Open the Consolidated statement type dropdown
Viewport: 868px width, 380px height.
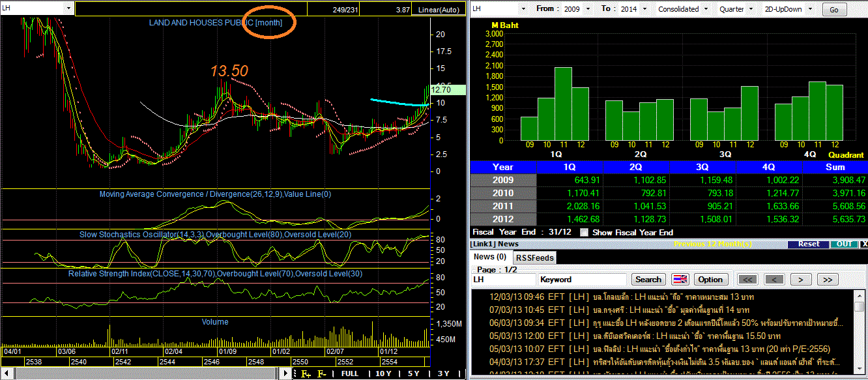click(705, 9)
